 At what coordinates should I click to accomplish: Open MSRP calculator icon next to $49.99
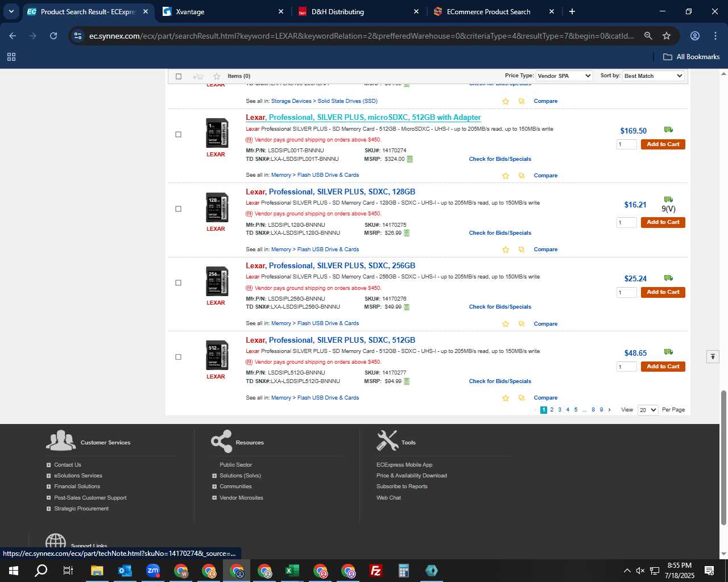(407, 307)
